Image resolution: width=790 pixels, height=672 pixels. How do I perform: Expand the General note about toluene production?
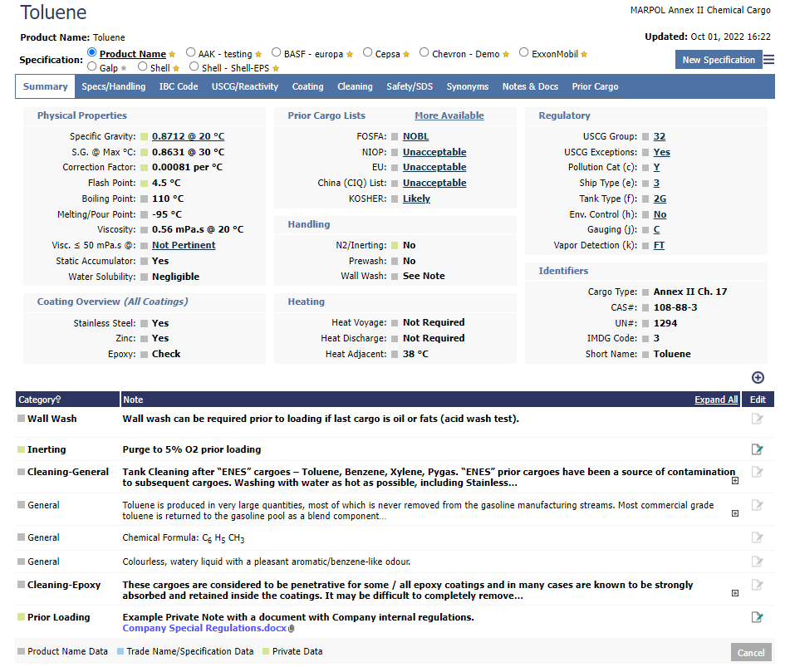click(734, 513)
